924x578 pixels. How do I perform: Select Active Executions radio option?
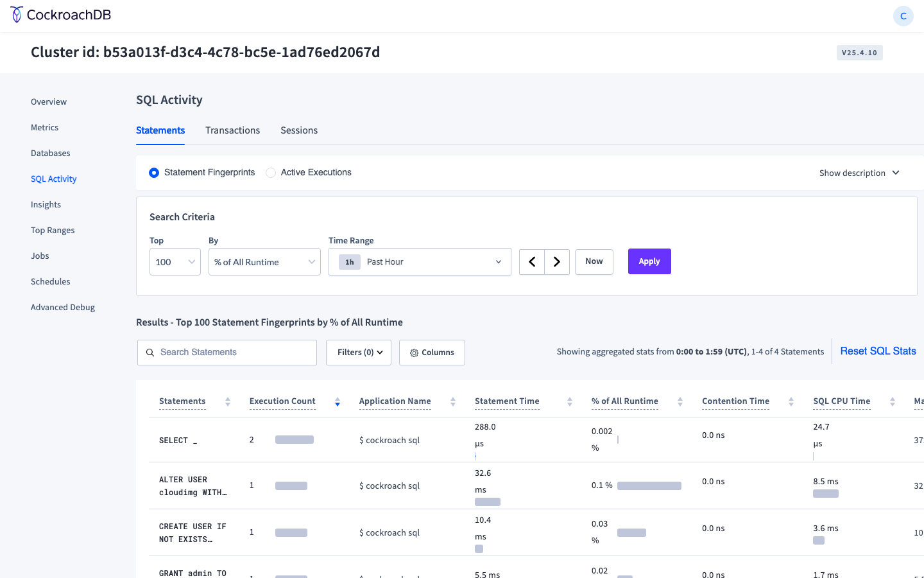pyautogui.click(x=271, y=173)
